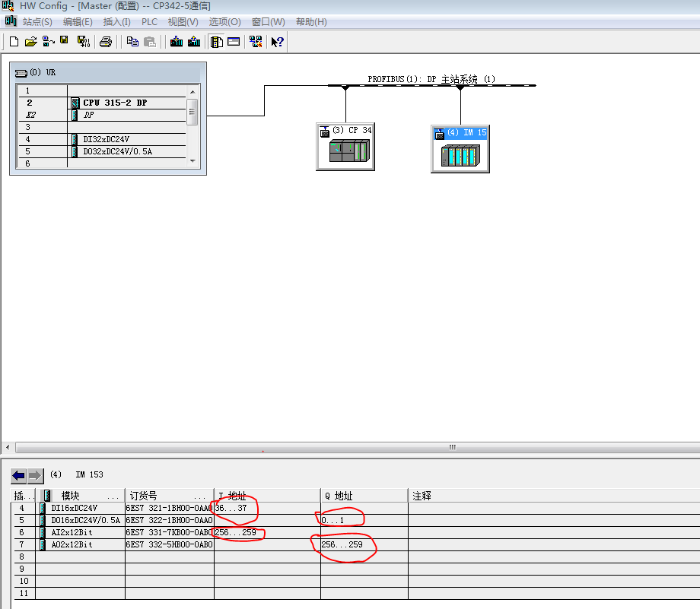Click the (0) UR rack icon
The image size is (700, 609).
pos(21,73)
